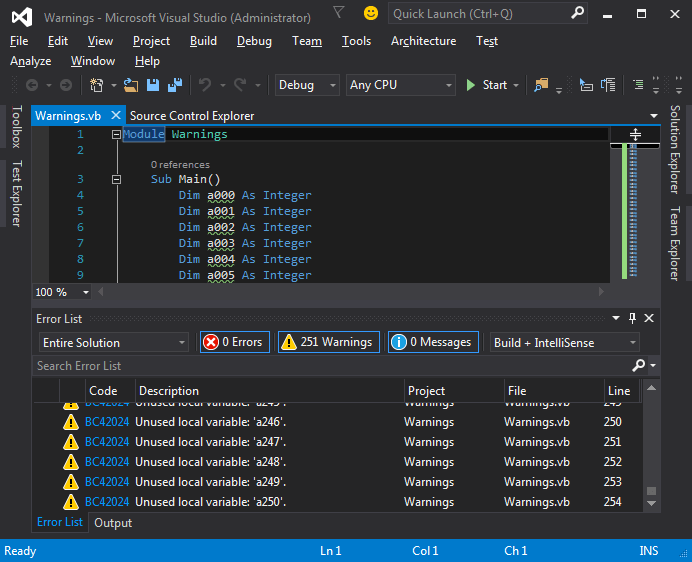Close the Warnings.vb tab
This screenshot has width=692, height=562.
pyautogui.click(x=116, y=116)
